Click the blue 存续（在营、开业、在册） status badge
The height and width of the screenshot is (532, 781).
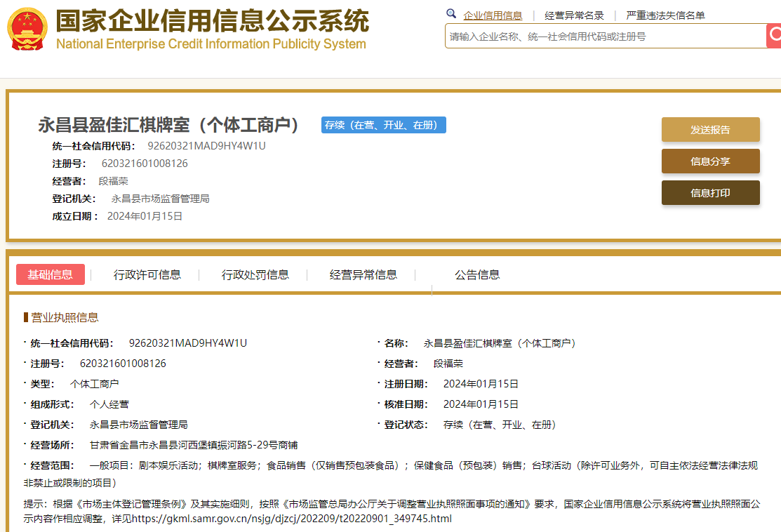pyautogui.click(x=384, y=125)
